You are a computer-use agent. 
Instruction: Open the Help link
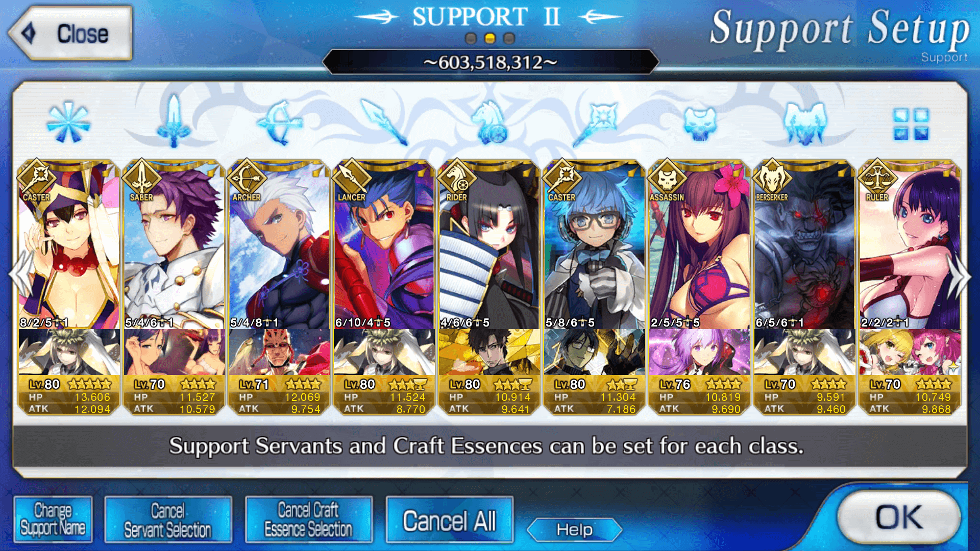575,530
